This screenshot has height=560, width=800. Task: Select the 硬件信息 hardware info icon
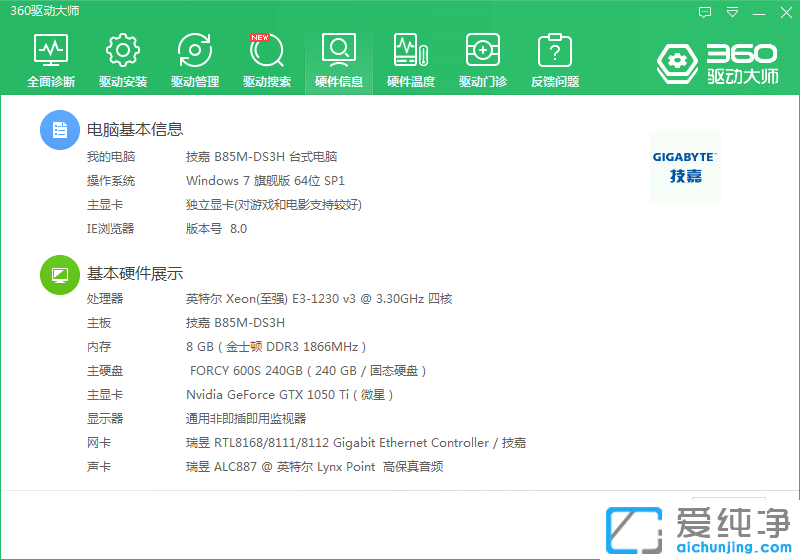point(339,50)
